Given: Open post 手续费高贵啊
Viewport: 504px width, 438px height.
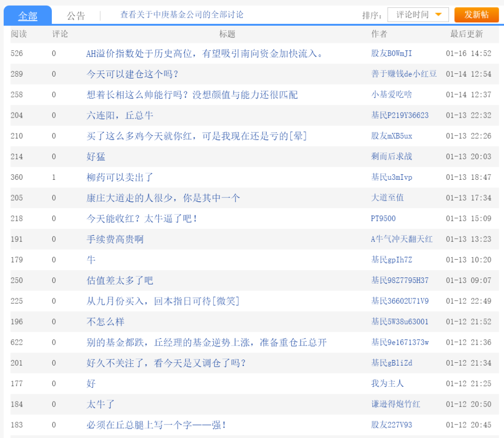Looking at the screenshot, I should (x=115, y=239).
